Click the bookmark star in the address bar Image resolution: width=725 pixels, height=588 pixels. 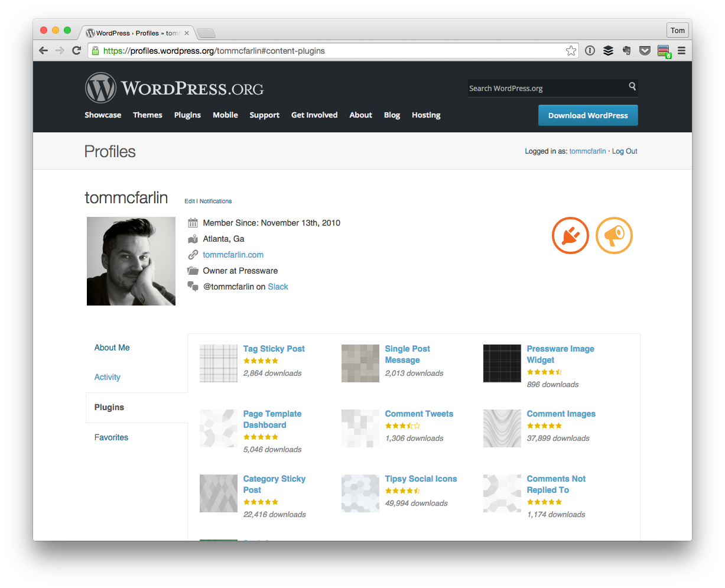571,51
